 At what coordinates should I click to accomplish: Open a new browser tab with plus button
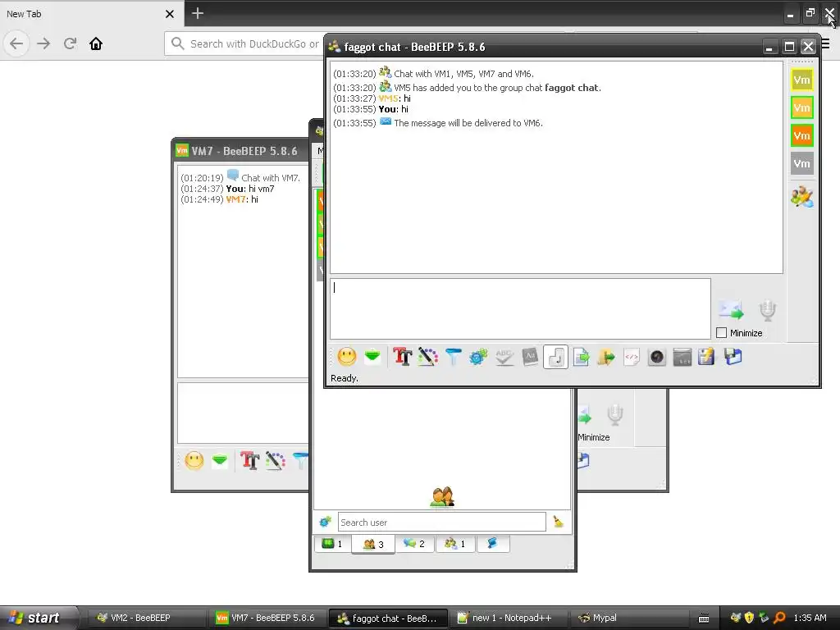198,13
